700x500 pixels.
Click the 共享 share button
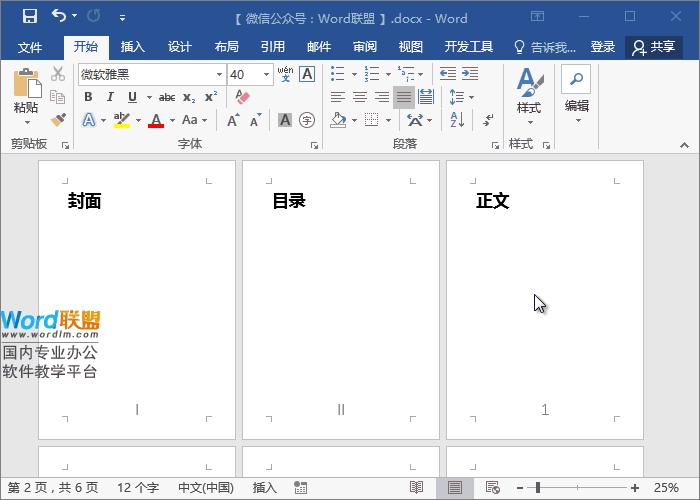click(654, 47)
